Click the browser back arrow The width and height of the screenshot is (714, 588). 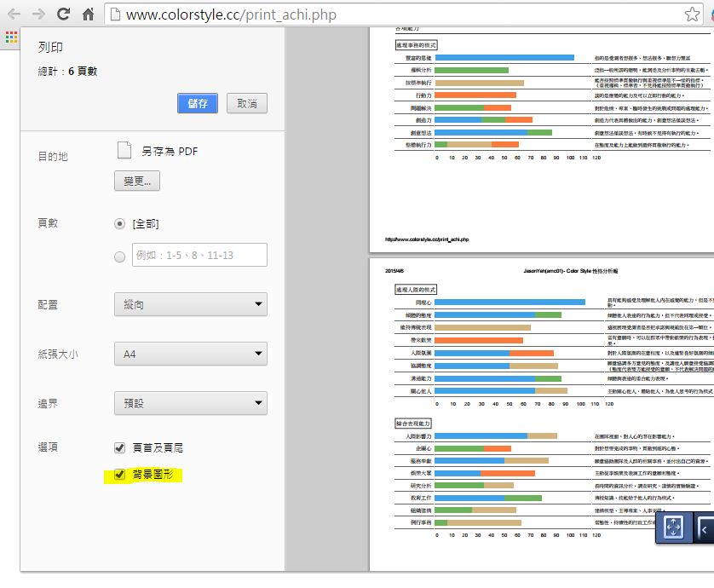[x=14, y=14]
